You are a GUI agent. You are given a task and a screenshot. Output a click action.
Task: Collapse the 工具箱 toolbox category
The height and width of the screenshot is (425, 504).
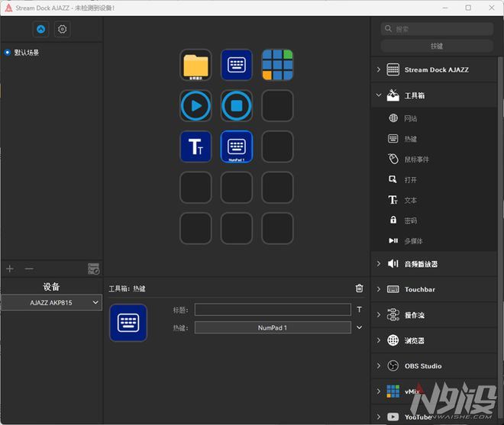click(379, 95)
